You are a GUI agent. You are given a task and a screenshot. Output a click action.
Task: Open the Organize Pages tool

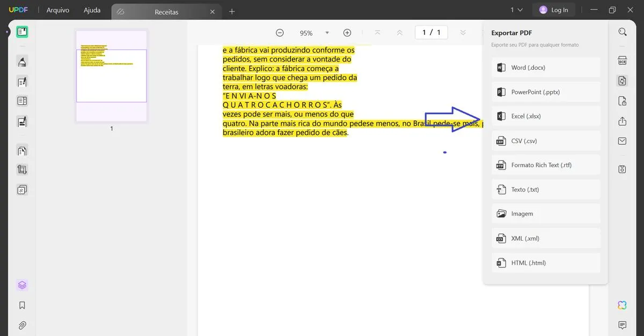(22, 151)
